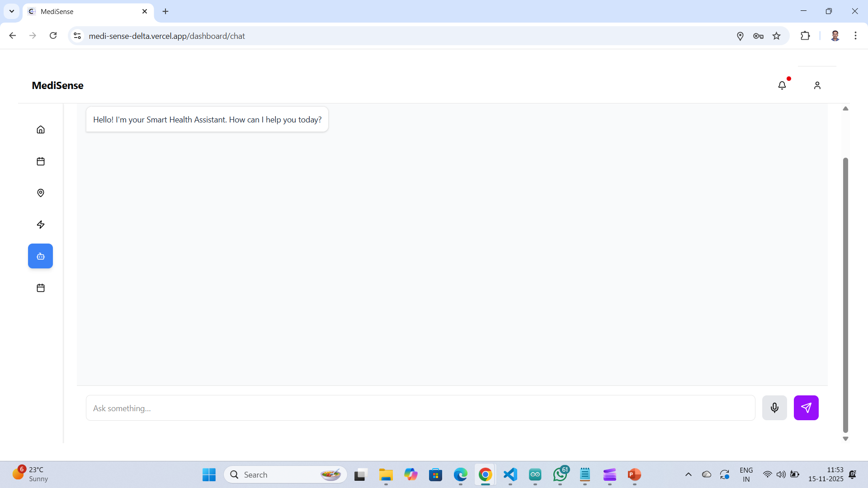Open the bottom calendar icon in the sidebar

tap(41, 288)
